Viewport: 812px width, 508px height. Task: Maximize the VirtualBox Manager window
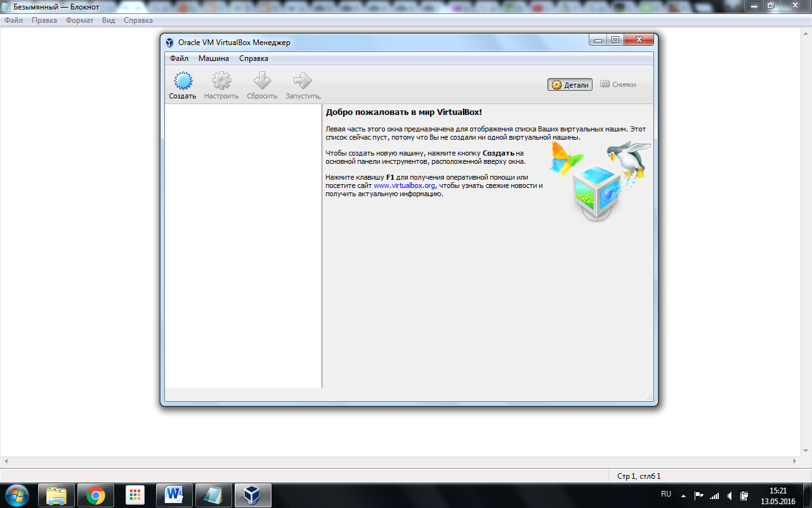[615, 40]
